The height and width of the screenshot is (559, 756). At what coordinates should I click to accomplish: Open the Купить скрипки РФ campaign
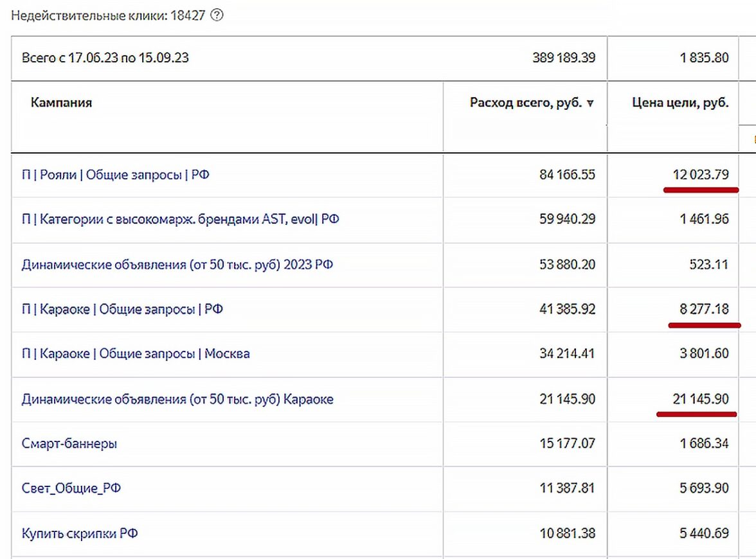tap(80, 534)
